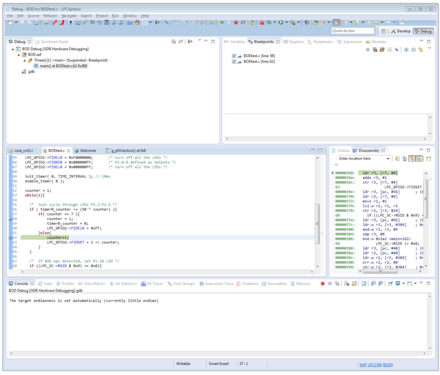
Task: Uncheck breakpoint BODtest.c line 58
Action: coord(234,56)
